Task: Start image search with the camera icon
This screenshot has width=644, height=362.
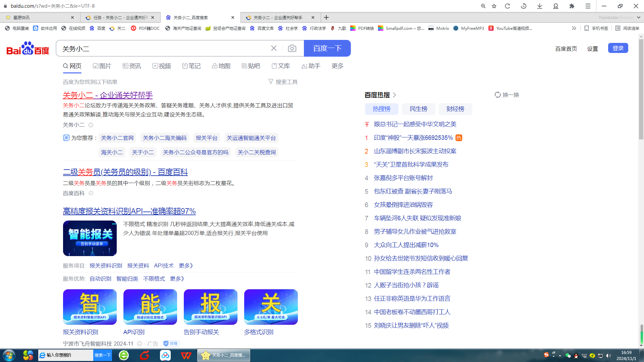Action: point(292,48)
